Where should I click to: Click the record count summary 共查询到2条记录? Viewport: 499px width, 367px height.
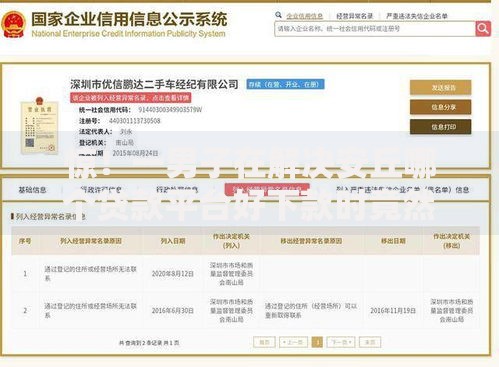point(149,343)
